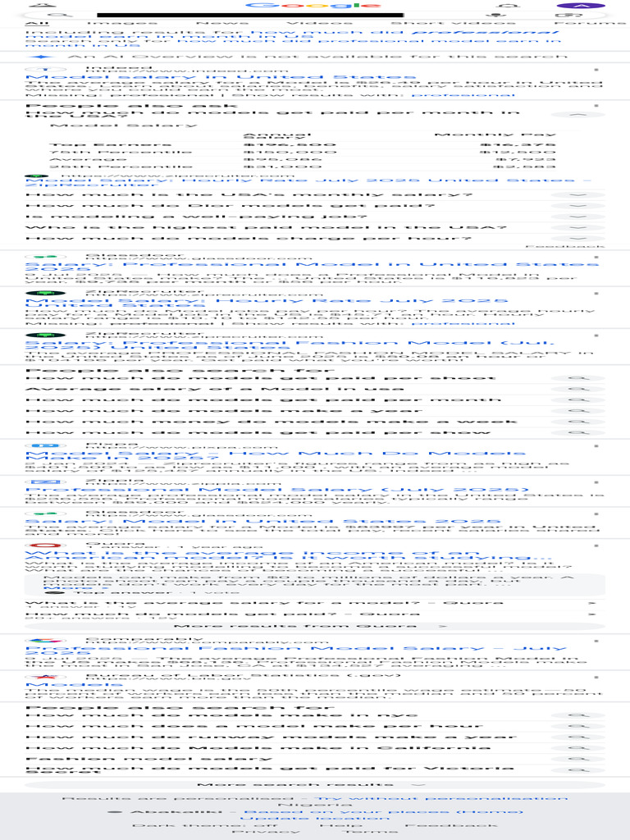
Task: Collapse 'How much do models get paid per month' question
Action: coord(578,115)
